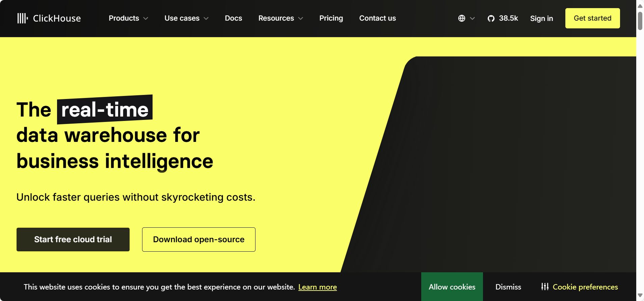Click the GitHub octocat icon
Image resolution: width=644 pixels, height=301 pixels.
491,18
